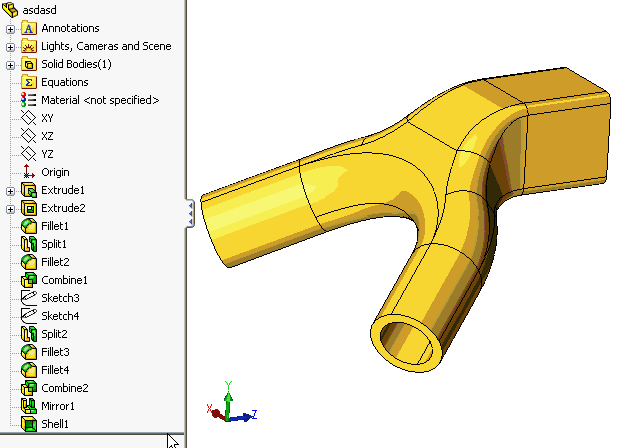Viewport: 628px width, 448px height.
Task: Select the 'Solid Bodies(1)' label
Action: click(76, 64)
